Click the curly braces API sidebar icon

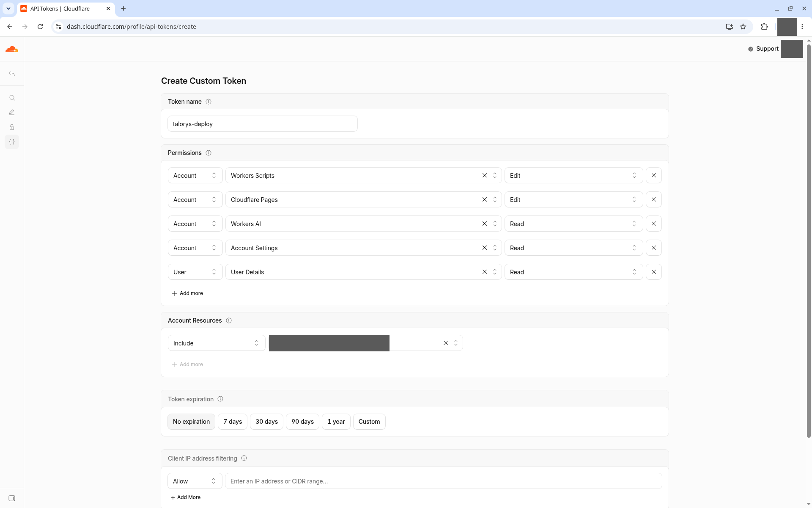12,142
